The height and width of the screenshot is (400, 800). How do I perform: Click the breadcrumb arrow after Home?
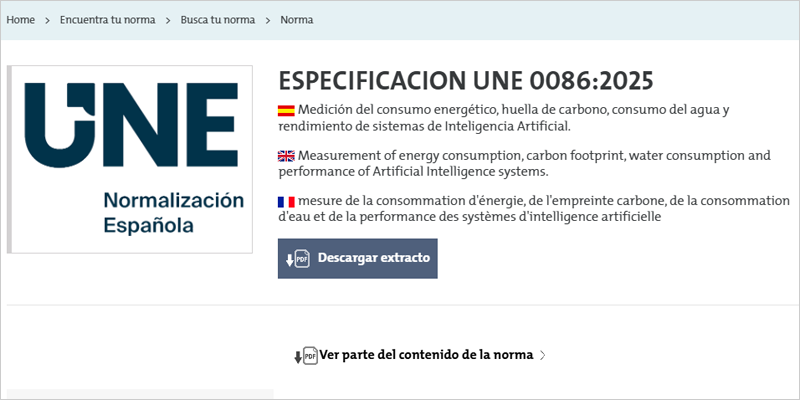click(47, 20)
